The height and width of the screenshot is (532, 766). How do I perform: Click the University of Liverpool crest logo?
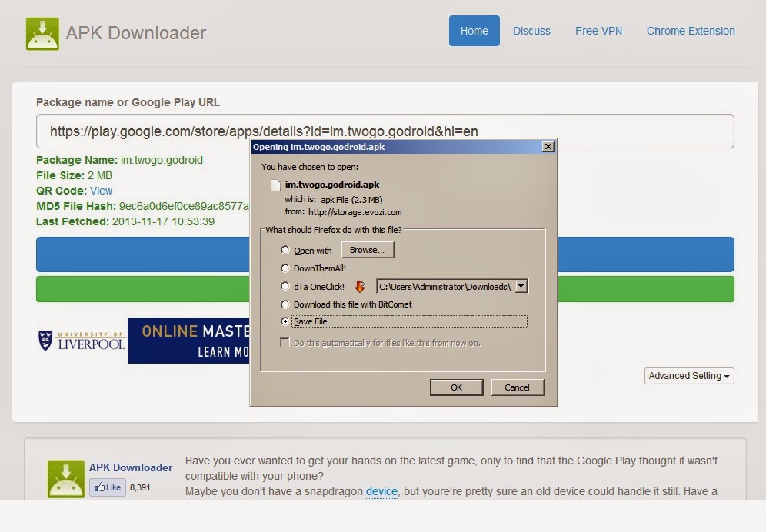click(x=45, y=340)
